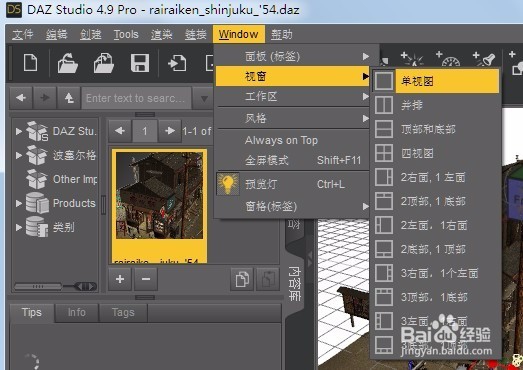Viewport: 523px width, 370px height.
Task: Select 单视图 single view layout
Action: click(x=447, y=81)
